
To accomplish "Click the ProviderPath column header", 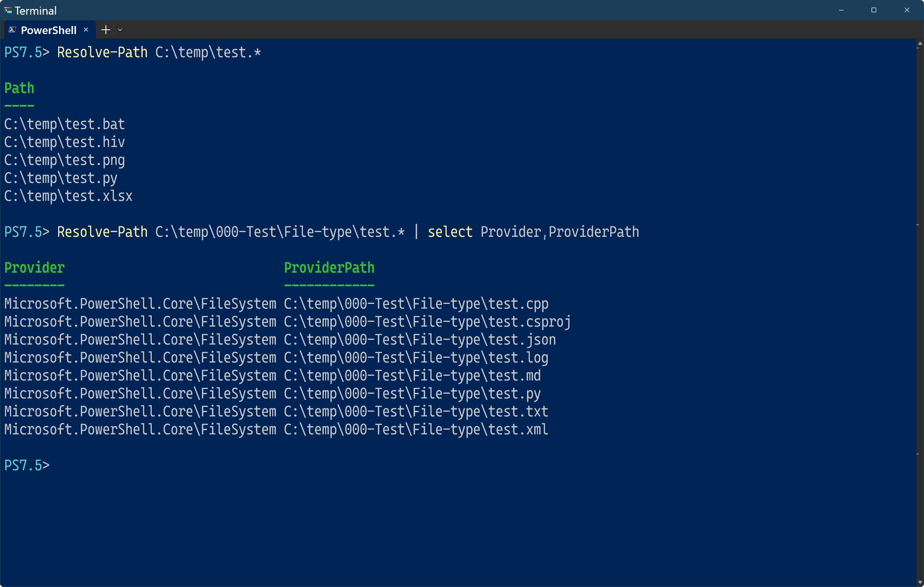I will [329, 268].
